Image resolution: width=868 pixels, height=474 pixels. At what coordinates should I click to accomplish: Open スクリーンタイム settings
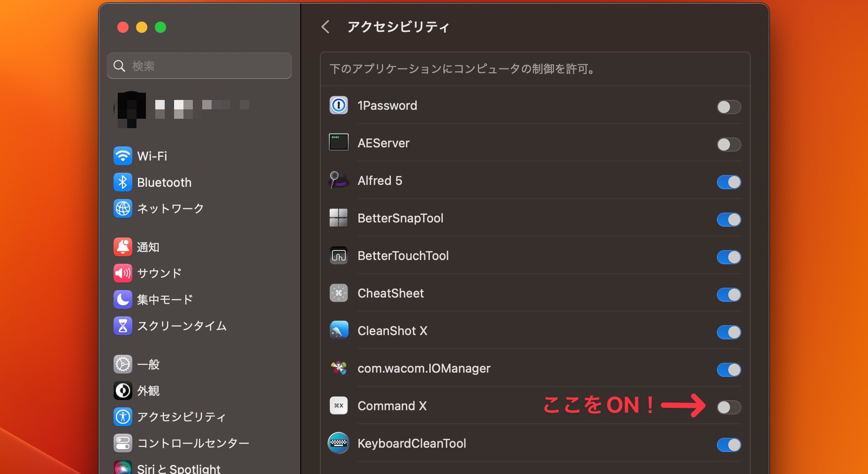tap(182, 326)
